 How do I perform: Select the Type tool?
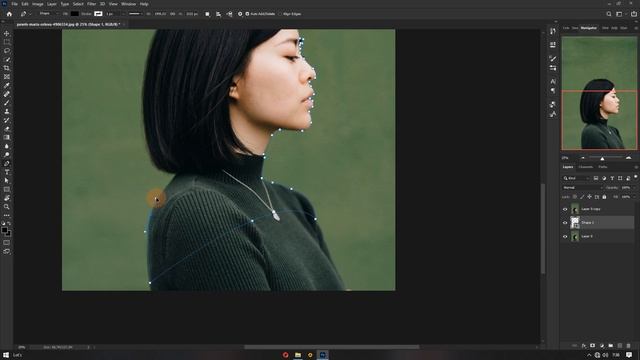7,172
